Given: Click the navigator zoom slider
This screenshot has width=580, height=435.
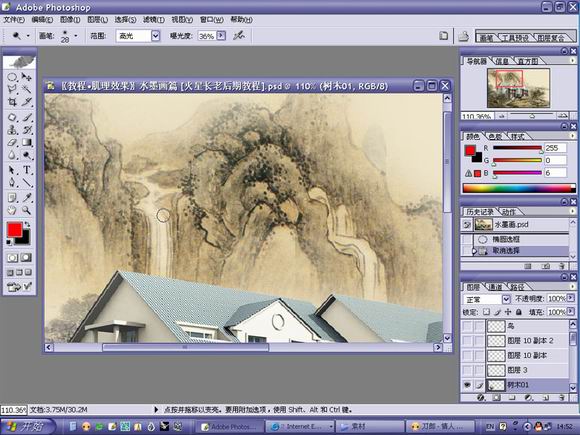Looking at the screenshot, I should 532,116.
